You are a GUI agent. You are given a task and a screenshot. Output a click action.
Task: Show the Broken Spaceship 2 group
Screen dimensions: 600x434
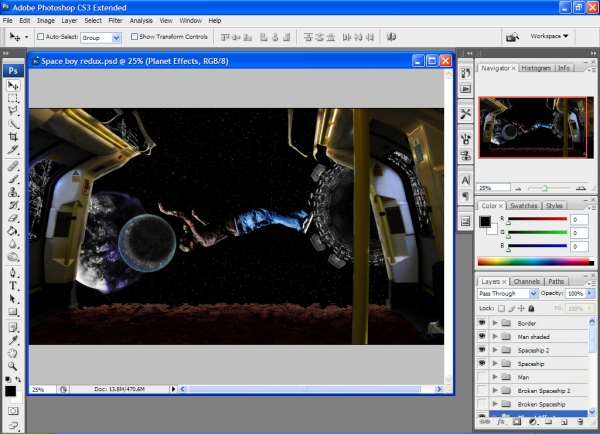[x=482, y=390]
